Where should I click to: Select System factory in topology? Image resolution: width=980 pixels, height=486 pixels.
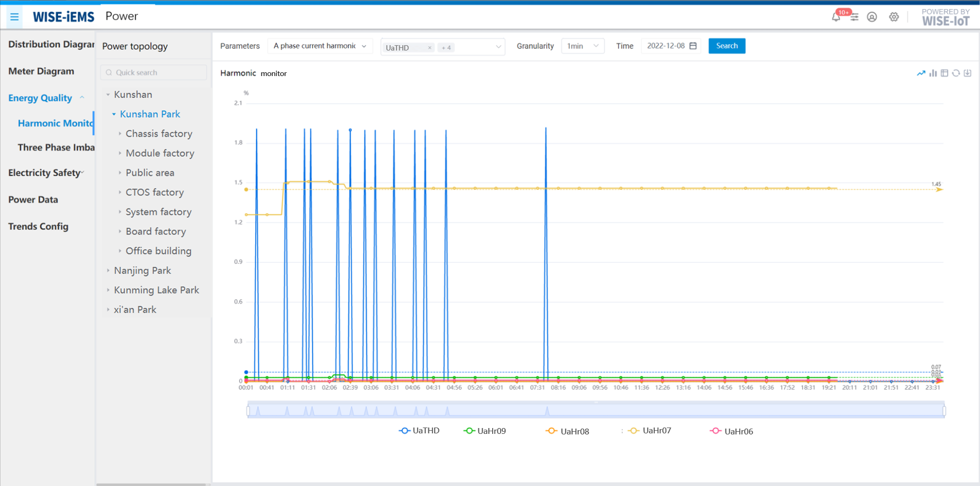158,212
